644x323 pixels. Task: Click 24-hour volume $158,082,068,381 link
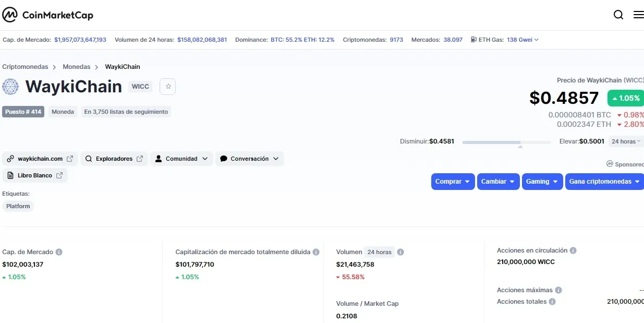pos(202,40)
